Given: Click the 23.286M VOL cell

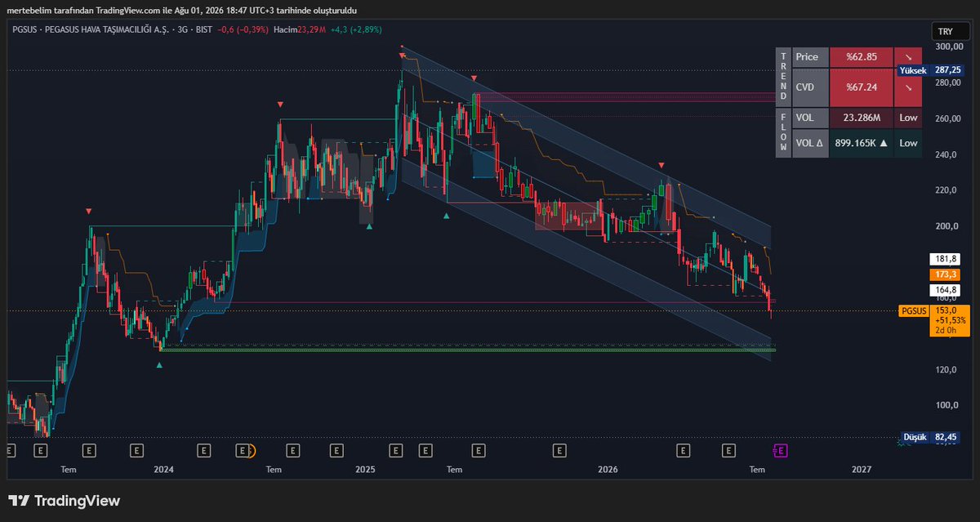Looking at the screenshot, I should click(861, 118).
